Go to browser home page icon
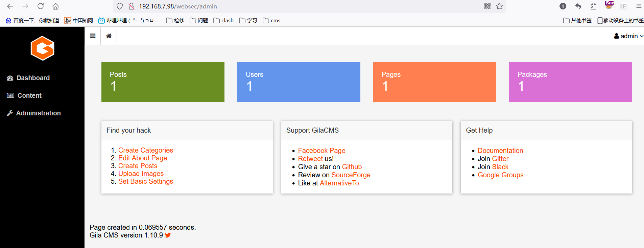 click(x=56, y=6)
